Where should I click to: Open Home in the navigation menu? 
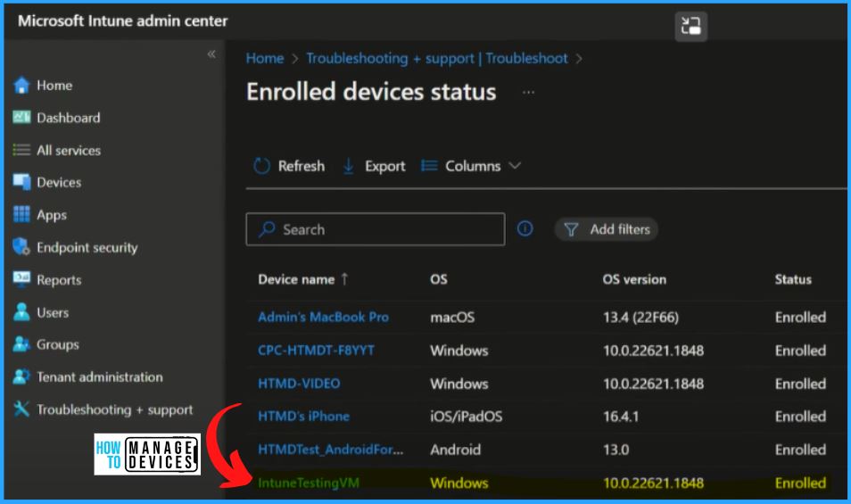pos(54,85)
